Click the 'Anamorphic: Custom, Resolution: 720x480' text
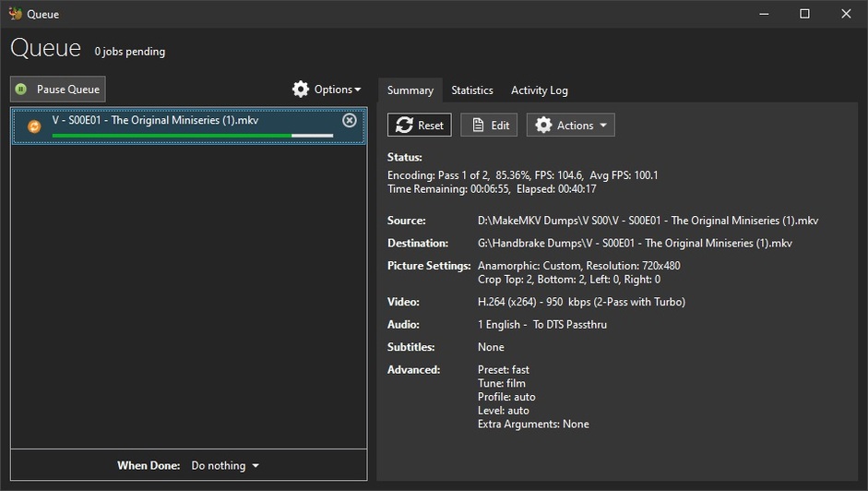This screenshot has height=491, width=868. tap(579, 266)
